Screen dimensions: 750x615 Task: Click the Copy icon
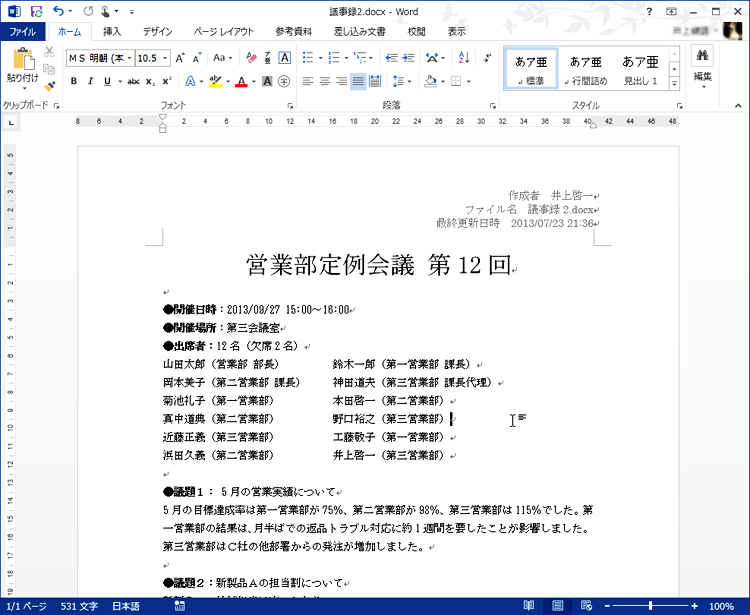point(49,69)
